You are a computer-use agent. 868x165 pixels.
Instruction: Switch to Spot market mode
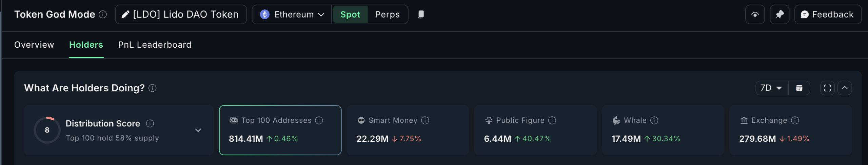click(x=350, y=15)
